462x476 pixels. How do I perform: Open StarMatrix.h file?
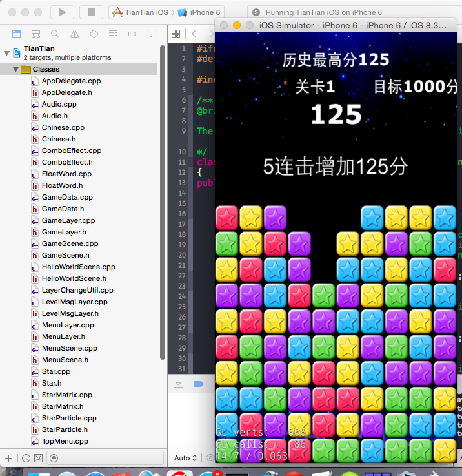click(63, 406)
